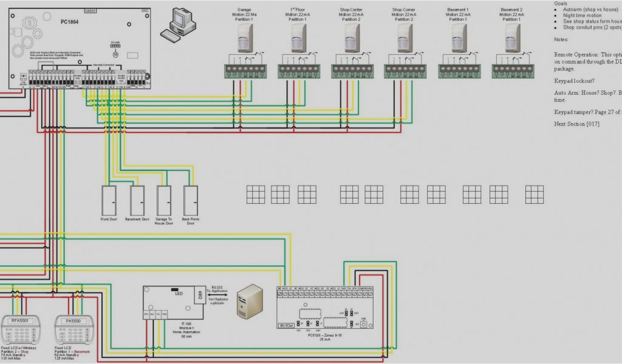
Task: Click the Front Door contact symbol
Action: 109,200
